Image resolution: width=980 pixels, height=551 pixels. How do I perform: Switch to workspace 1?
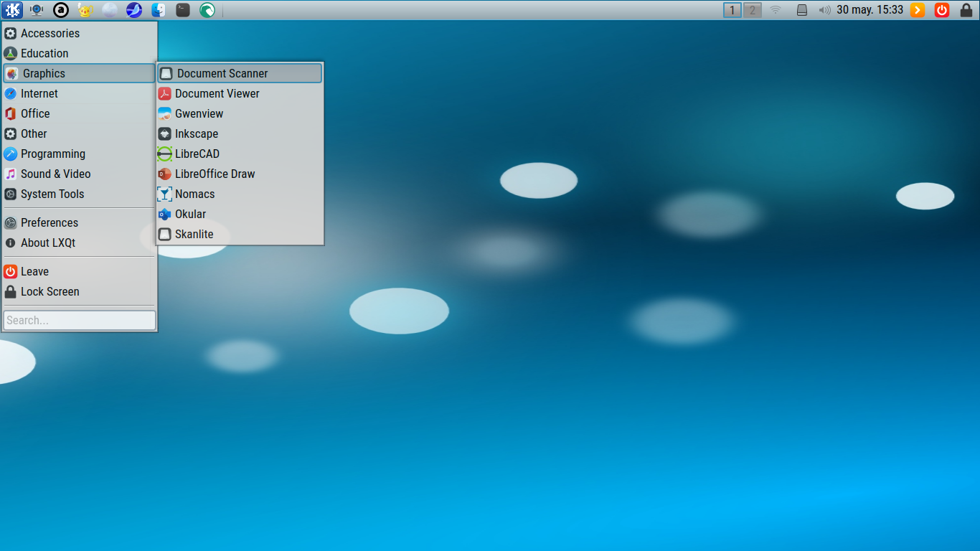click(732, 10)
